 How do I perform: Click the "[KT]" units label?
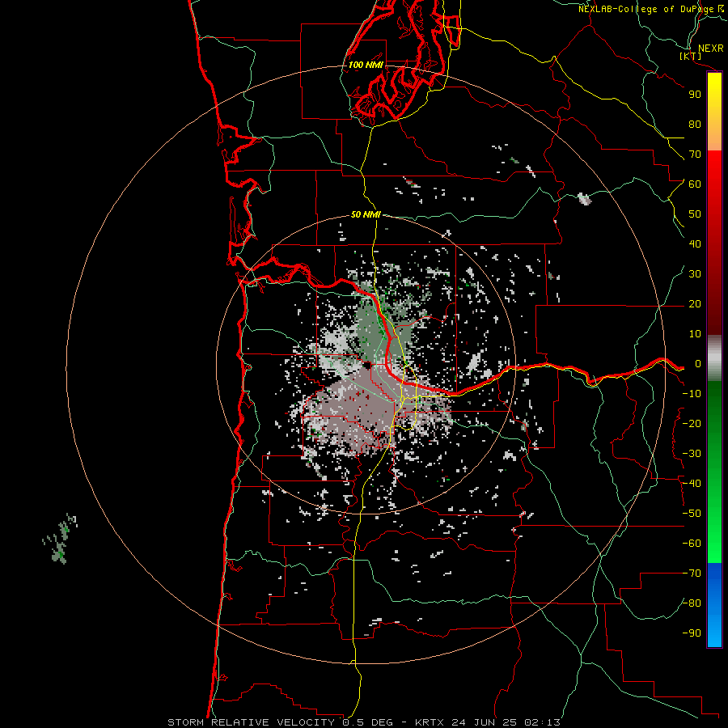[691, 57]
